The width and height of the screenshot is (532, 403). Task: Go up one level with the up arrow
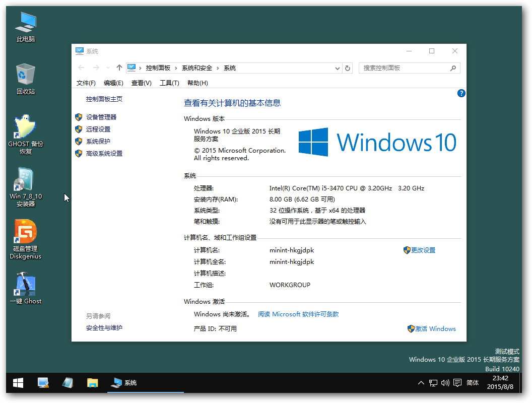[x=119, y=68]
